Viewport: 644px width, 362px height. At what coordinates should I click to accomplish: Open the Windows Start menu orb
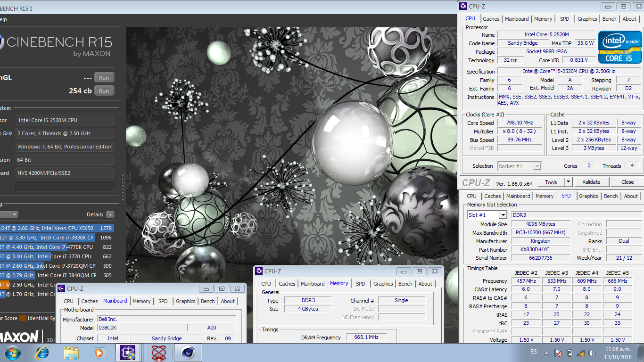click(x=12, y=353)
